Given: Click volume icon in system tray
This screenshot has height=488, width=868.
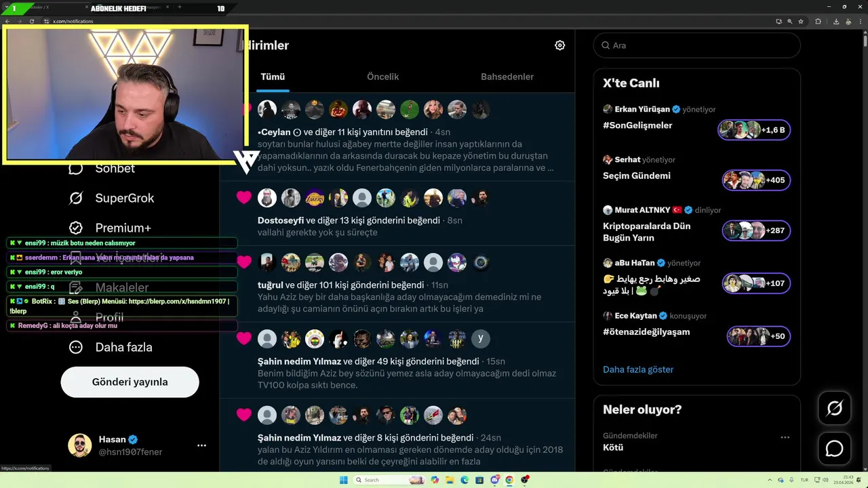Looking at the screenshot, I should (825, 480).
